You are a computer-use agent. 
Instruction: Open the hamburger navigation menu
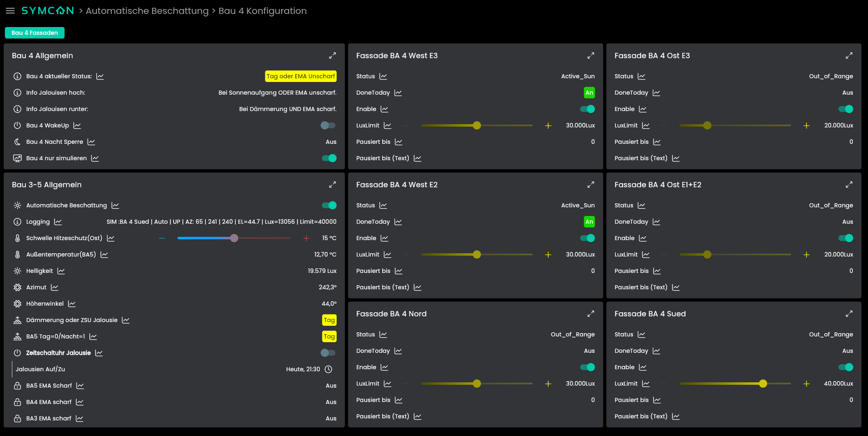click(x=10, y=11)
